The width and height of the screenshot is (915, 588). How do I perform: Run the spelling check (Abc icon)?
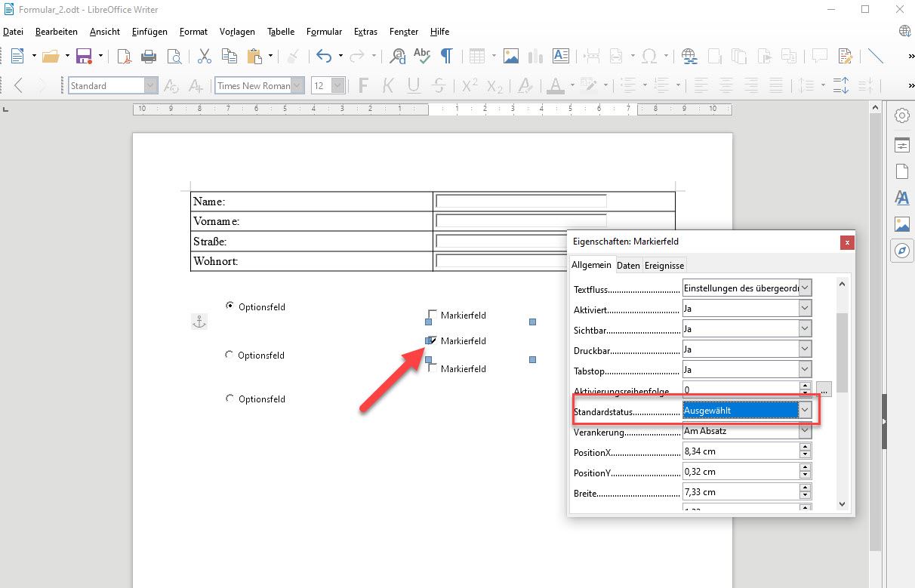[422, 55]
